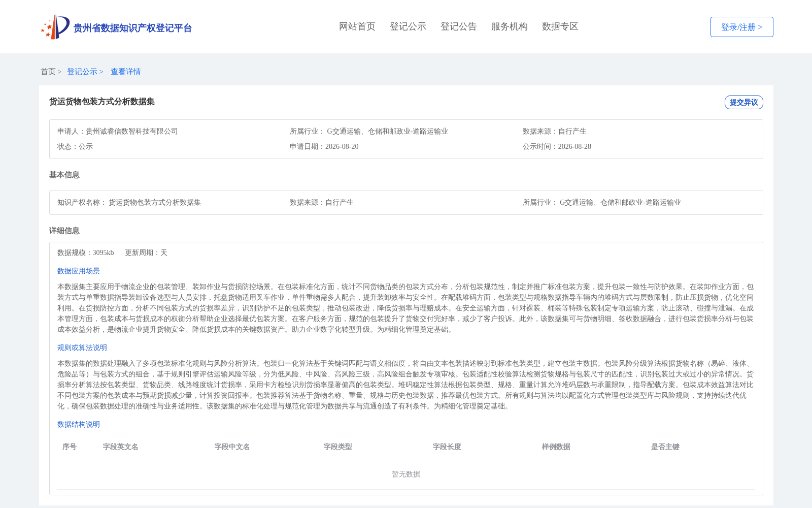Click the 暂无数据 empty table message
This screenshot has width=812, height=508.
pyautogui.click(x=406, y=474)
